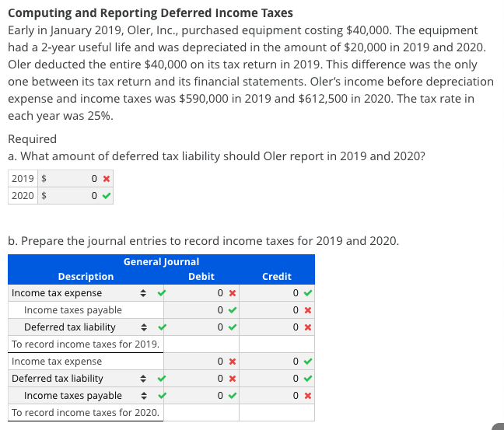Click the Description column header
The height and width of the screenshot is (430, 504).
(86, 276)
